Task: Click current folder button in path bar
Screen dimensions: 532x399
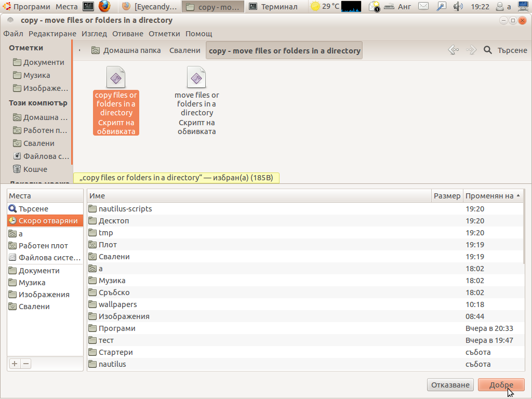Action: [x=284, y=50]
